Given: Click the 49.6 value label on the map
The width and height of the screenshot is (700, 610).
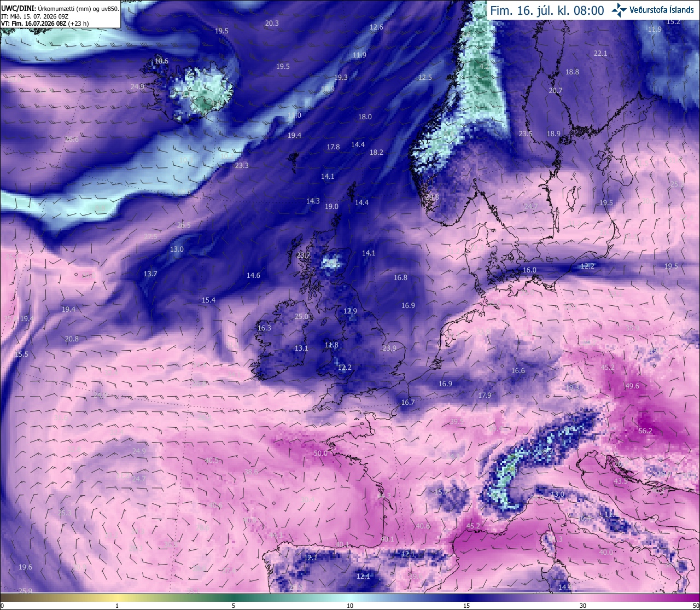Looking at the screenshot, I should tap(632, 386).
